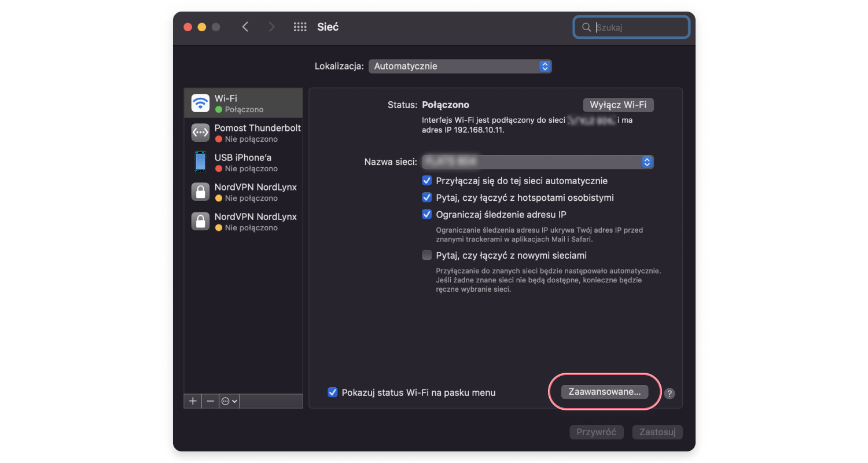
Task: Select the USB iPhone'a interface
Action: pos(243,162)
